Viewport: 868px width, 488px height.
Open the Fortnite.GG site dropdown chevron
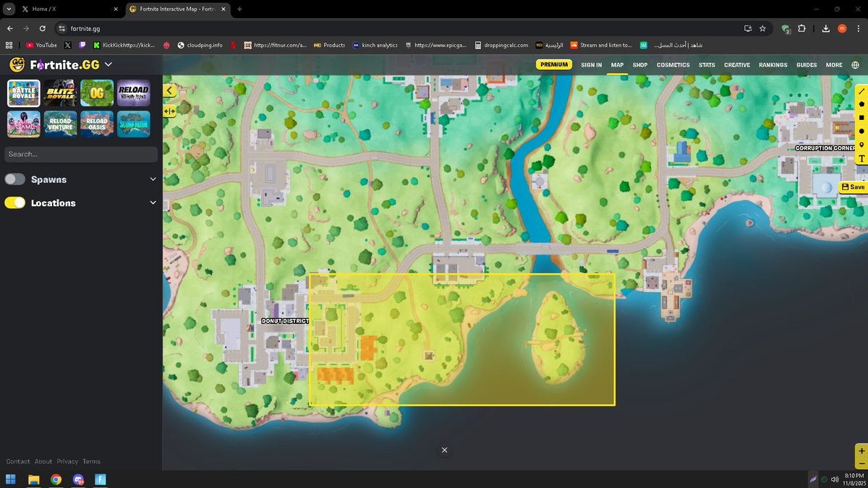(x=108, y=65)
